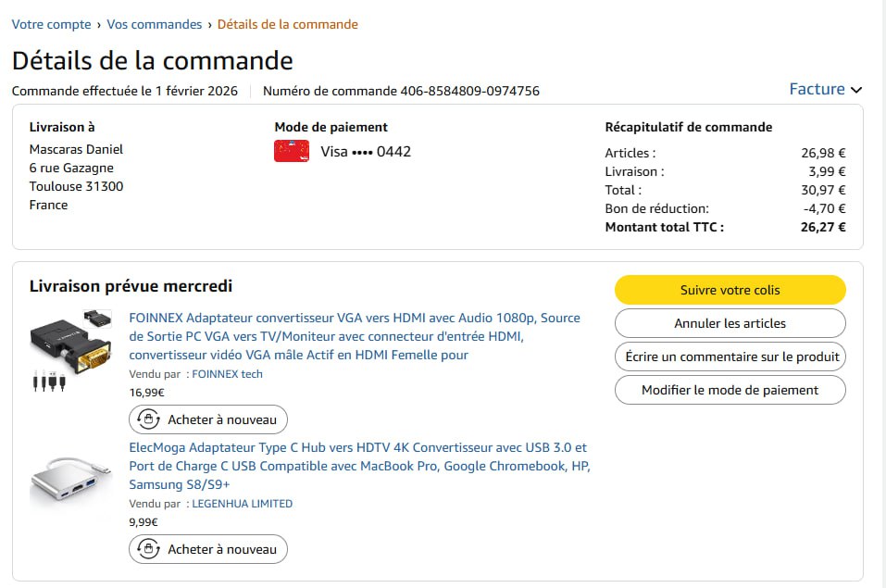
Task: Click Acheter à nouveau for ElecMoga hub
Action: pos(220,549)
